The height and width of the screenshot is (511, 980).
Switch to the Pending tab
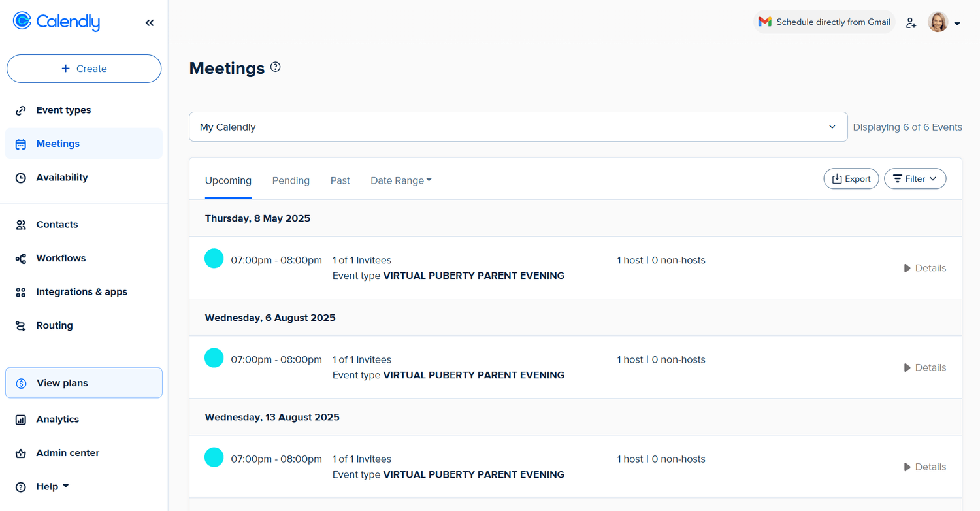[x=291, y=180]
